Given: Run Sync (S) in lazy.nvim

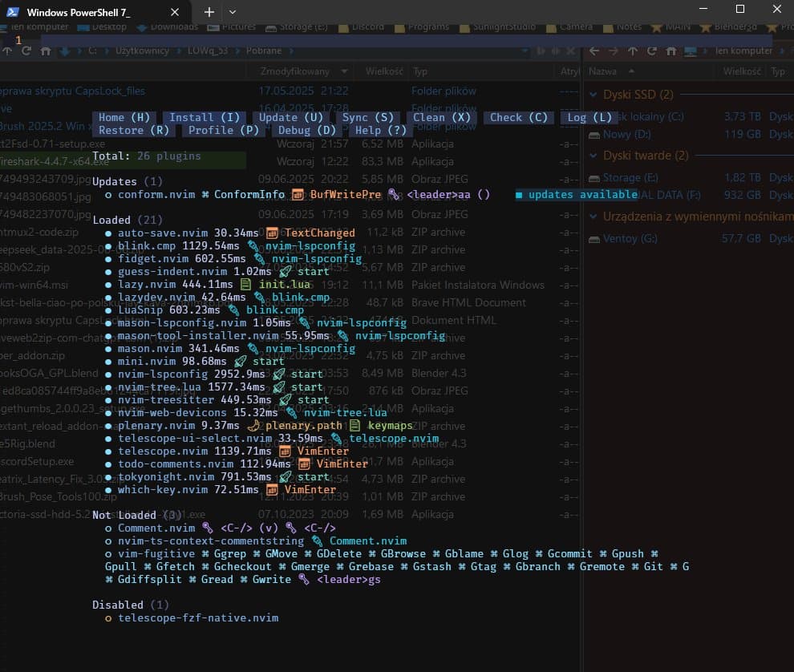Looking at the screenshot, I should (x=368, y=118).
